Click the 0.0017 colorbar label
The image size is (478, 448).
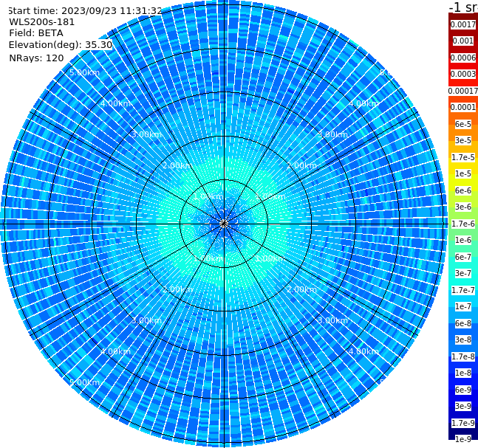coord(463,24)
